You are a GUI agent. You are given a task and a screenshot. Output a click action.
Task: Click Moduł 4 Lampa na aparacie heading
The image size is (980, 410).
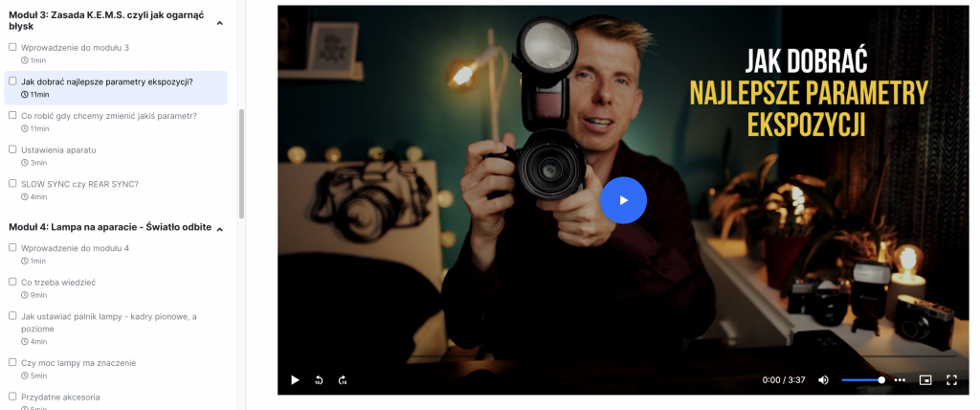pos(110,227)
